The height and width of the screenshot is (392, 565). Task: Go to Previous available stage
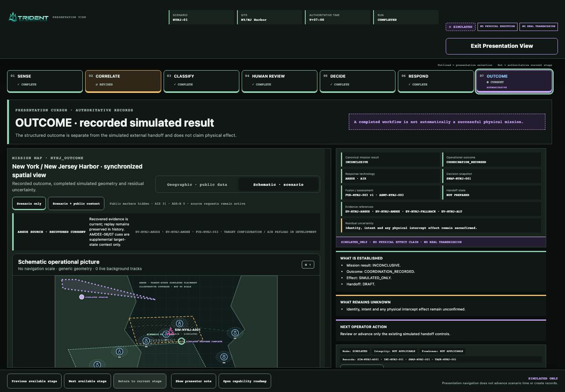[34, 381]
